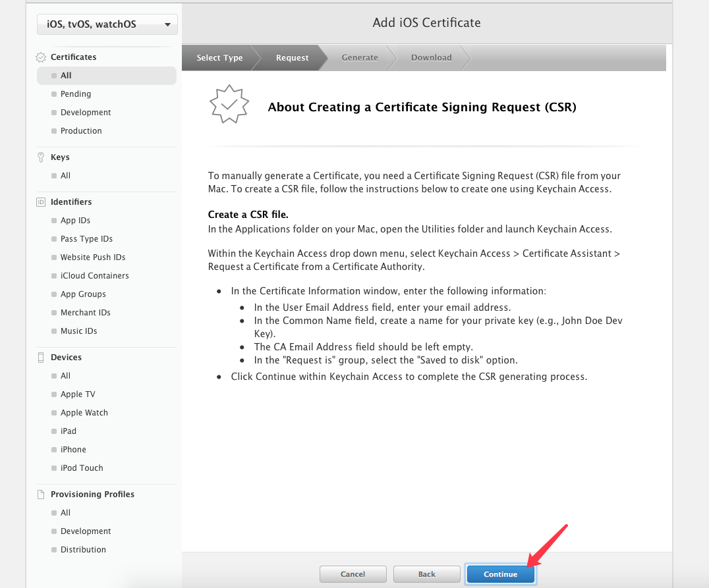709x588 pixels.
Task: Select All under Keys
Action: point(66,176)
